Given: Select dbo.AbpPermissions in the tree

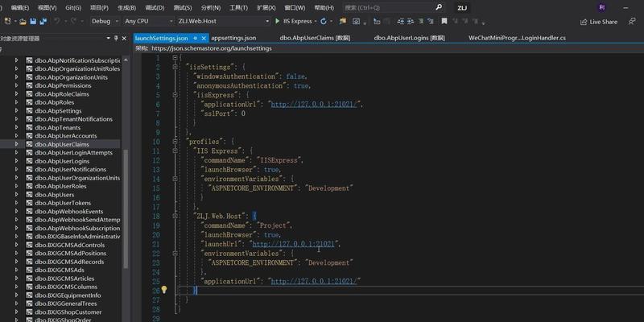Looking at the screenshot, I should click(64, 85).
